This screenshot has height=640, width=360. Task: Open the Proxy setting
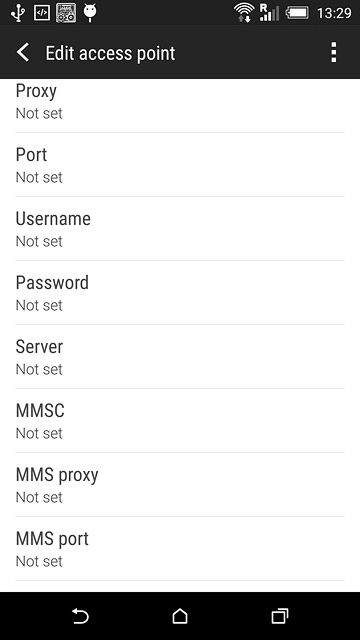coord(180,101)
